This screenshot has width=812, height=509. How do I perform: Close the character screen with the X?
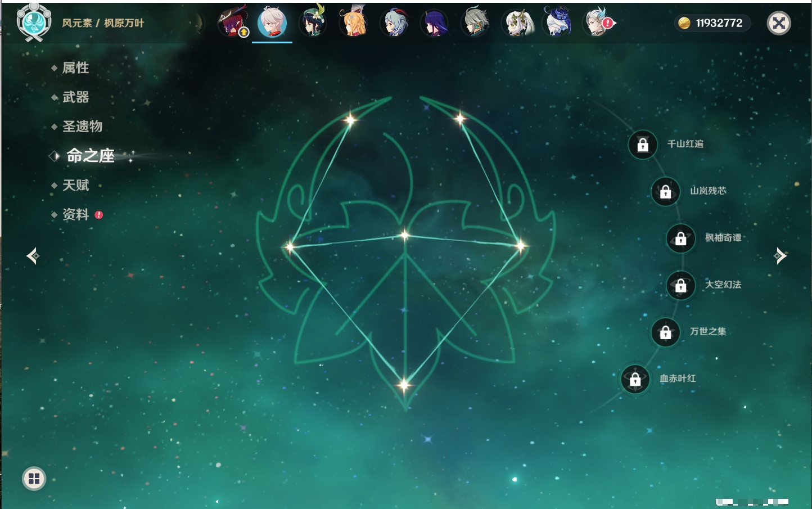[779, 23]
